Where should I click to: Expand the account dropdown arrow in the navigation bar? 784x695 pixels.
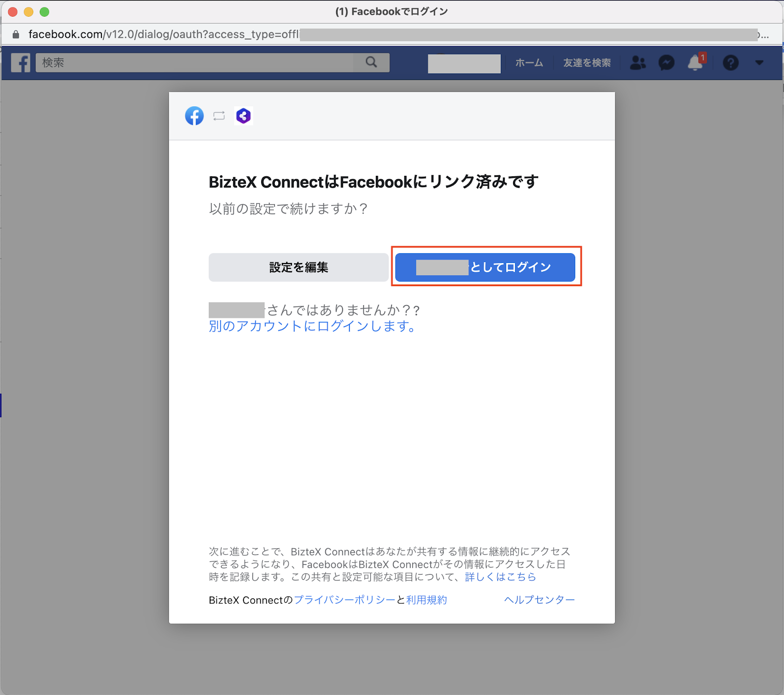tap(759, 63)
